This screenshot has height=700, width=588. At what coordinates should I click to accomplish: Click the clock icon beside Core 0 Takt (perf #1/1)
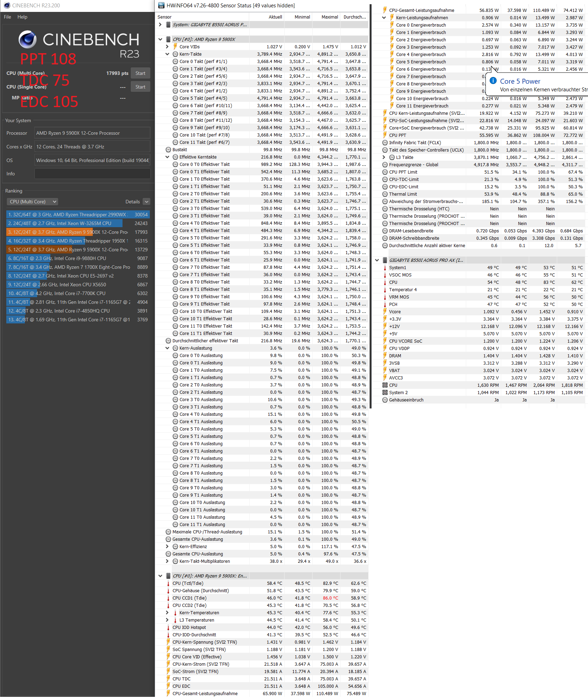(175, 61)
